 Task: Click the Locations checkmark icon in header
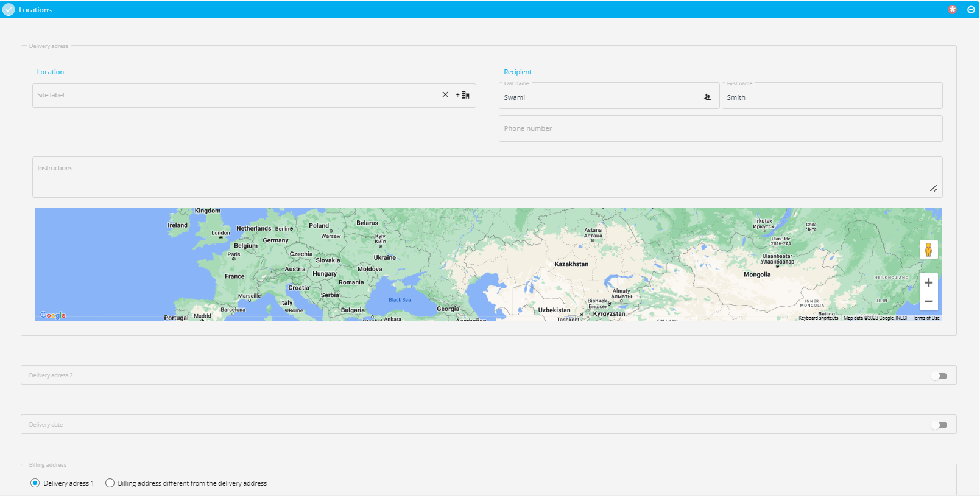click(9, 10)
